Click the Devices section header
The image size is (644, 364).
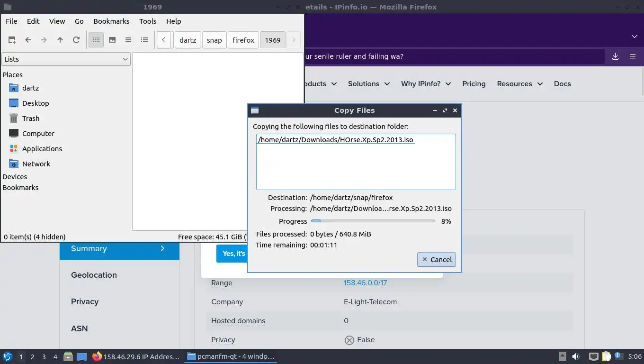[x=15, y=177]
